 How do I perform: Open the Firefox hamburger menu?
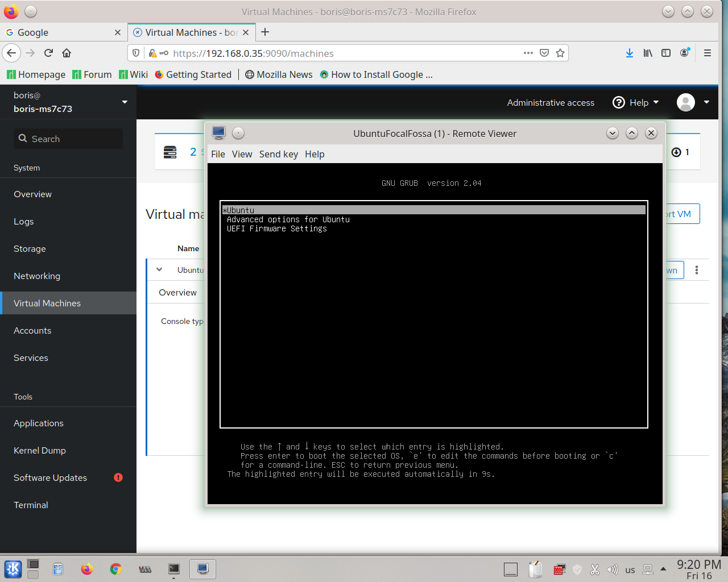click(707, 53)
